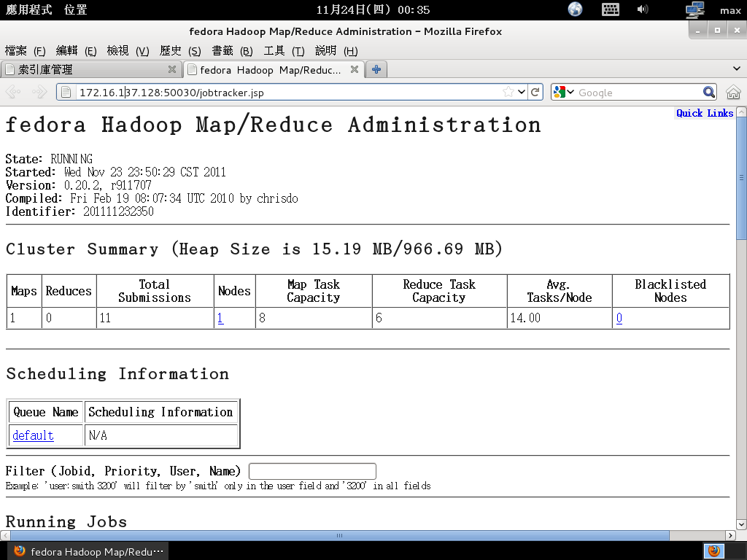Click the Scheduling Information N/A cell
This screenshot has height=560, width=747.
pos(161,435)
